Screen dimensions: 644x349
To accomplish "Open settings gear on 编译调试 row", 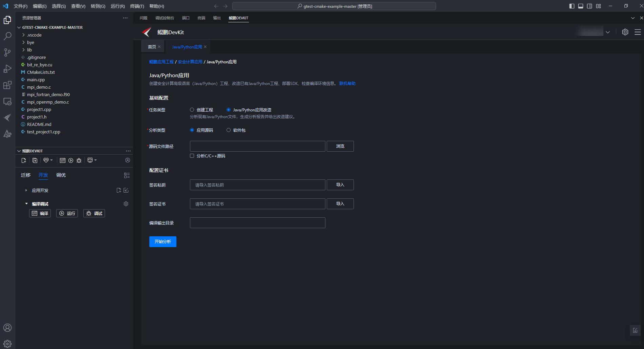I will (x=126, y=204).
